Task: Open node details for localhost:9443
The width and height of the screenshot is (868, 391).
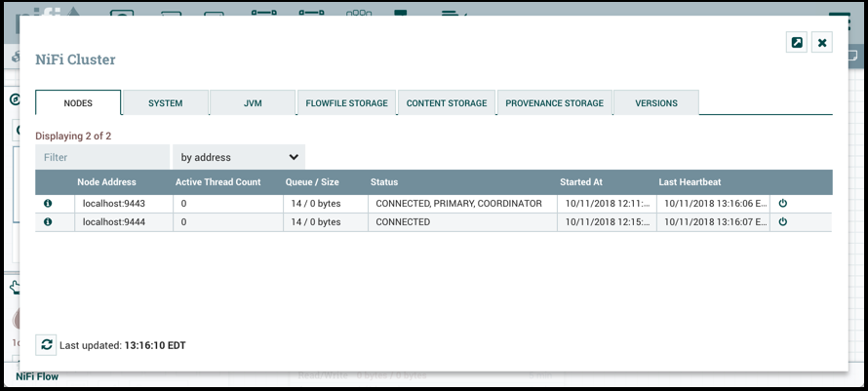Action: point(48,204)
